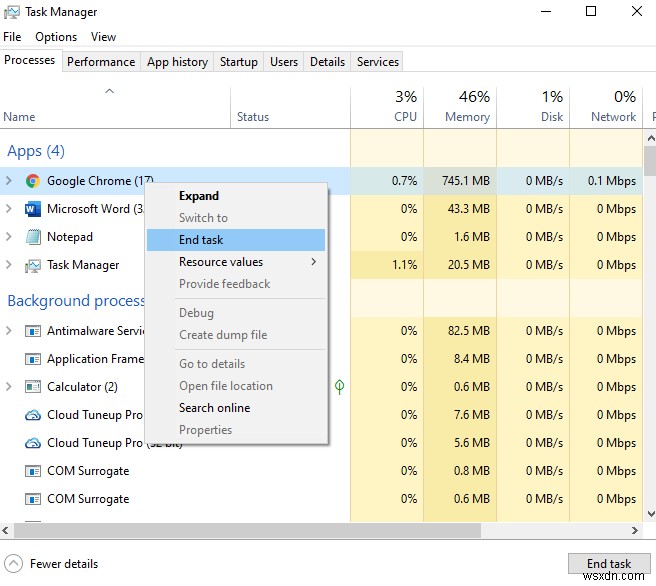Click the Fewer details link

64,564
